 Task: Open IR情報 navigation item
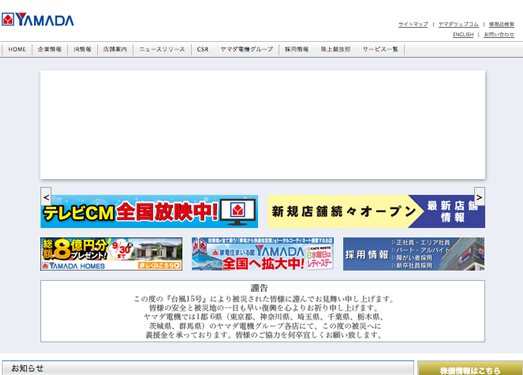pos(82,49)
